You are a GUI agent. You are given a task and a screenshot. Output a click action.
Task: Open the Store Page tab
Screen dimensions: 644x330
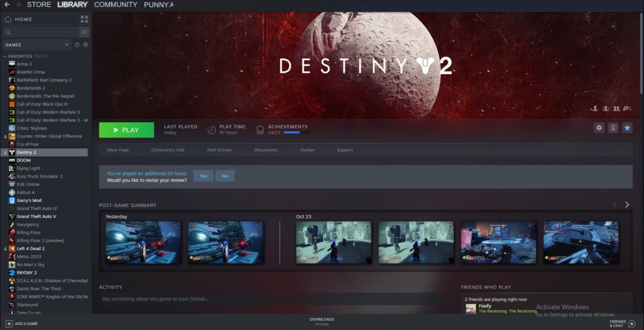coord(118,150)
